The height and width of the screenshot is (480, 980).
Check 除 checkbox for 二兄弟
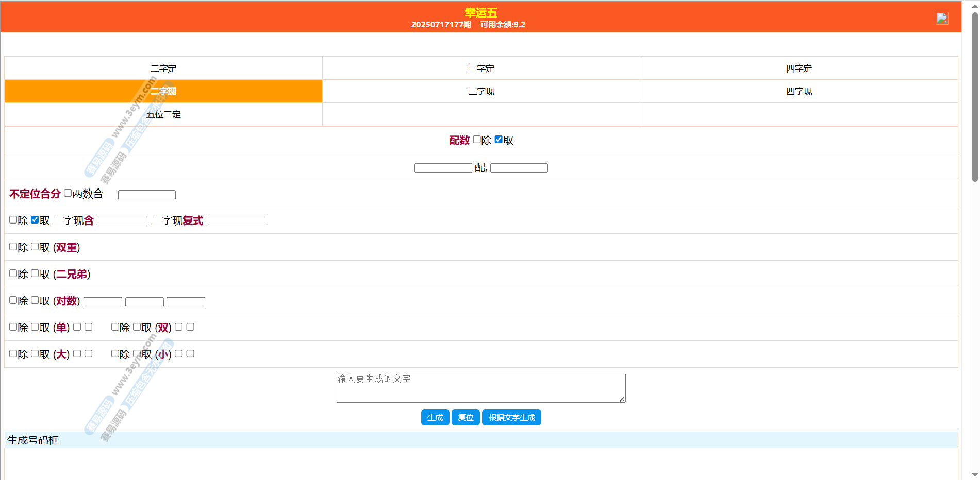[x=13, y=273]
